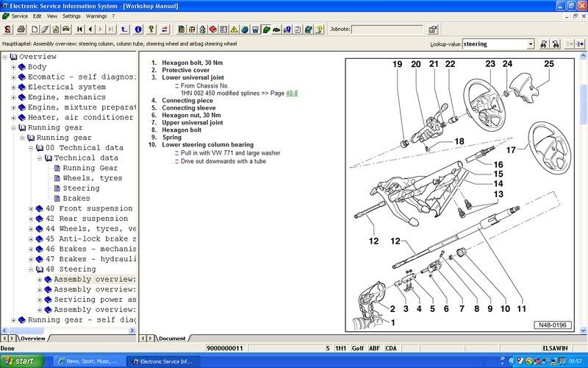Go to previous page using the left arrow
The width and height of the screenshot is (588, 368).
point(90,29)
